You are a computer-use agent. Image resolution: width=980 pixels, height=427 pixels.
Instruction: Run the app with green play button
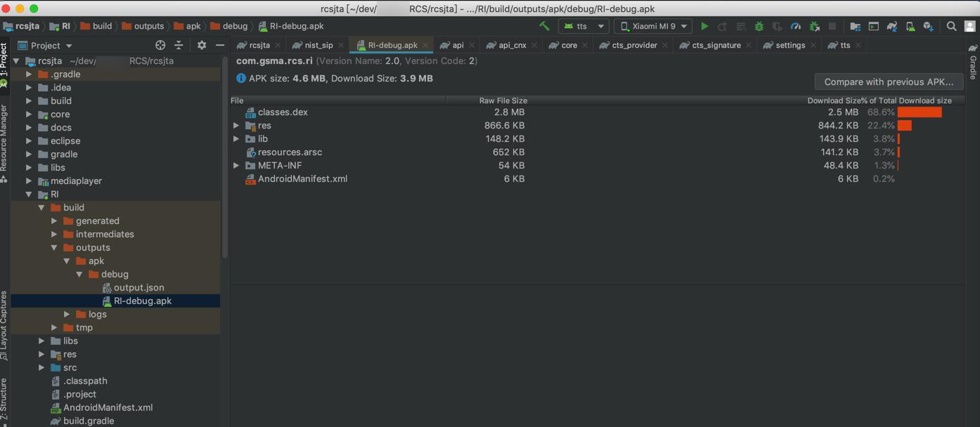pos(704,26)
